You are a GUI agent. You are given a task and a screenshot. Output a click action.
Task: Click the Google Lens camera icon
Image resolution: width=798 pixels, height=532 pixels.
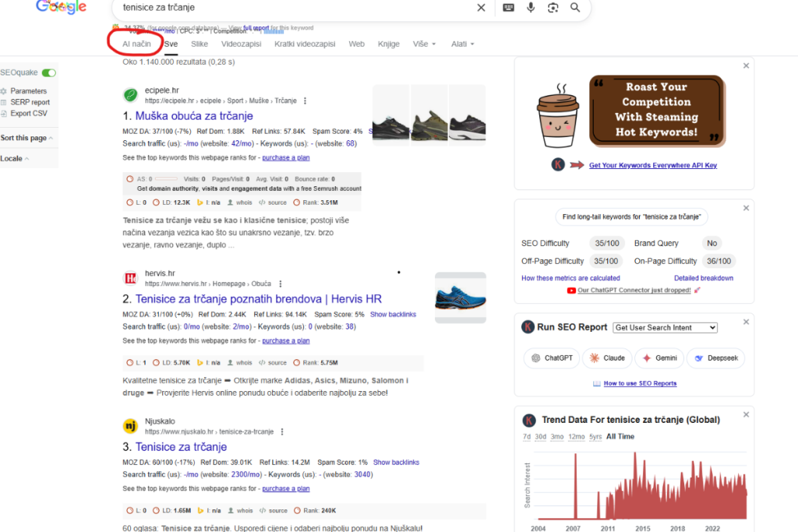[x=553, y=8]
